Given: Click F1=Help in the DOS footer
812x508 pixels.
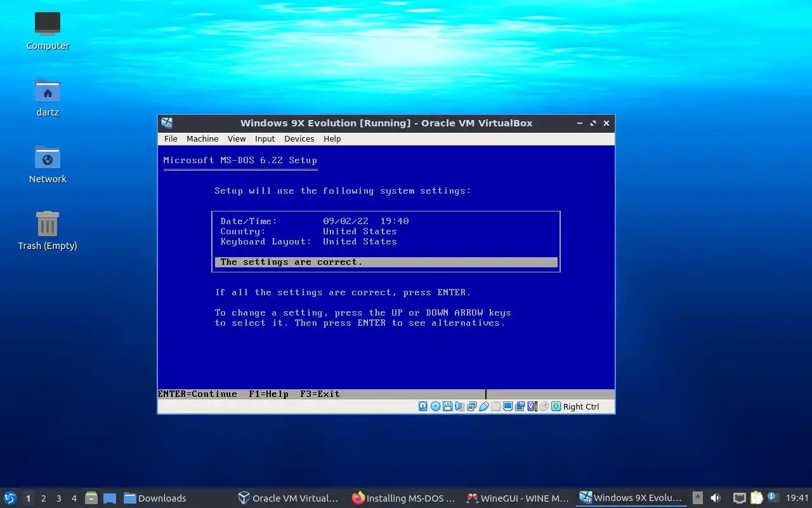Looking at the screenshot, I should [268, 394].
